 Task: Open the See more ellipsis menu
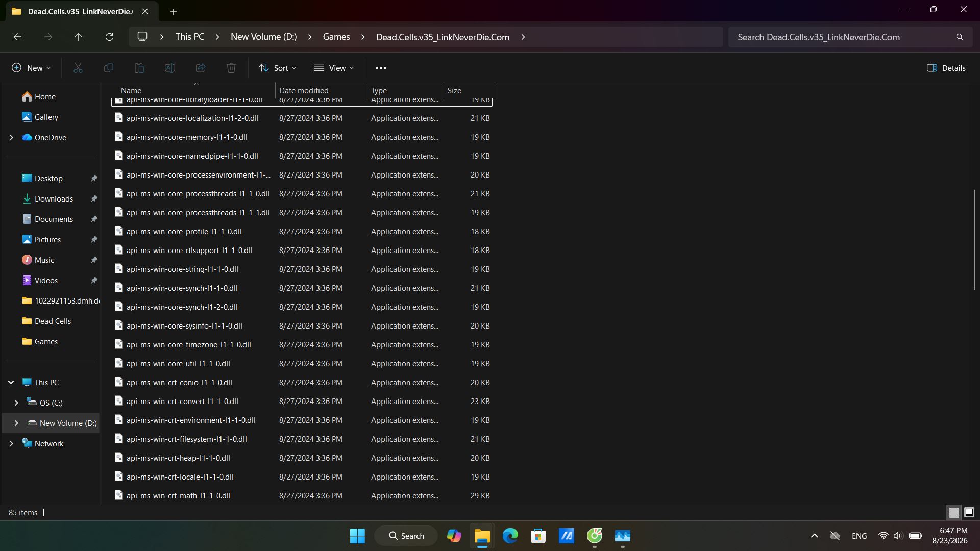coord(381,68)
